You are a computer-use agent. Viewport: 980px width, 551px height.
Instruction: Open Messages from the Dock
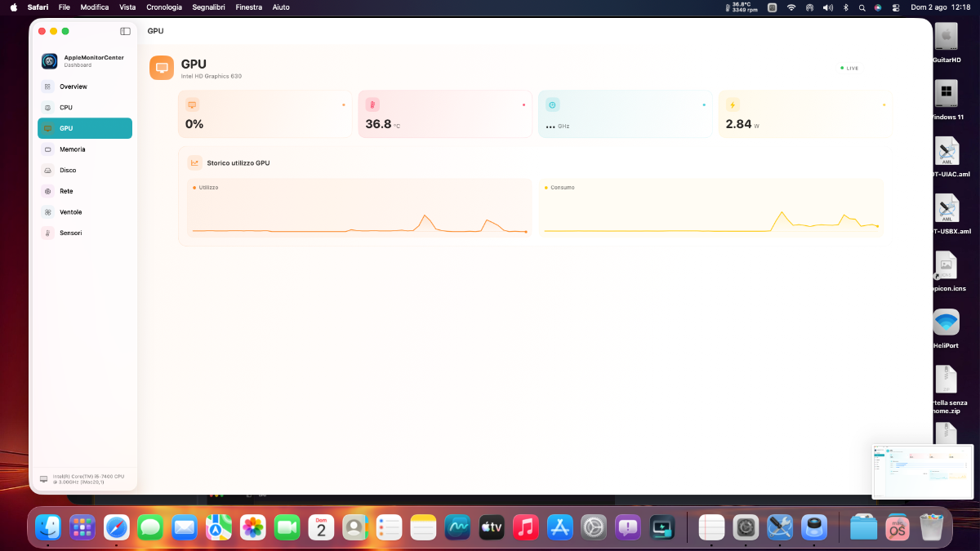(150, 527)
